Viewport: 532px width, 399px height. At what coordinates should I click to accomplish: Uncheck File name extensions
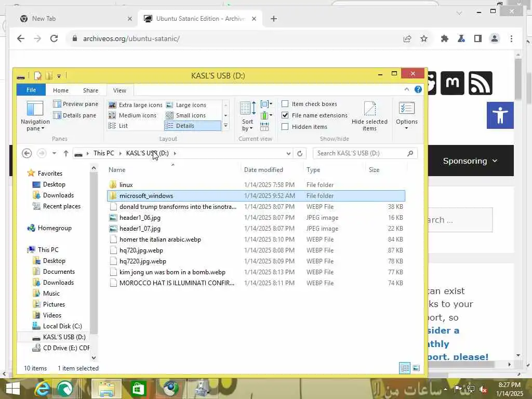point(285,115)
